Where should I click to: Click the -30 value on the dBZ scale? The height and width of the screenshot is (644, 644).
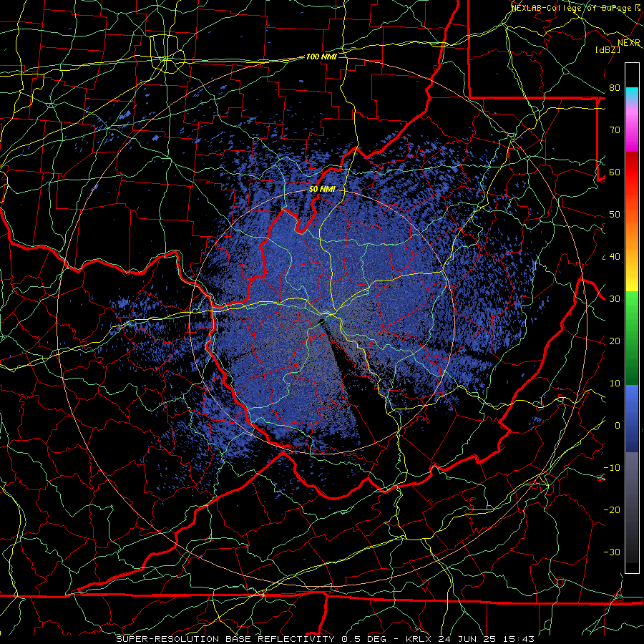pyautogui.click(x=612, y=552)
